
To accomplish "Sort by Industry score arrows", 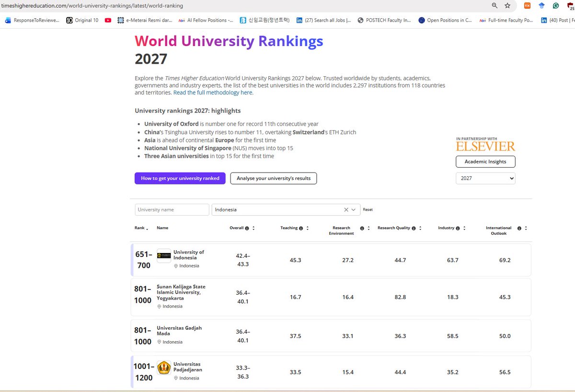I will tap(464, 229).
